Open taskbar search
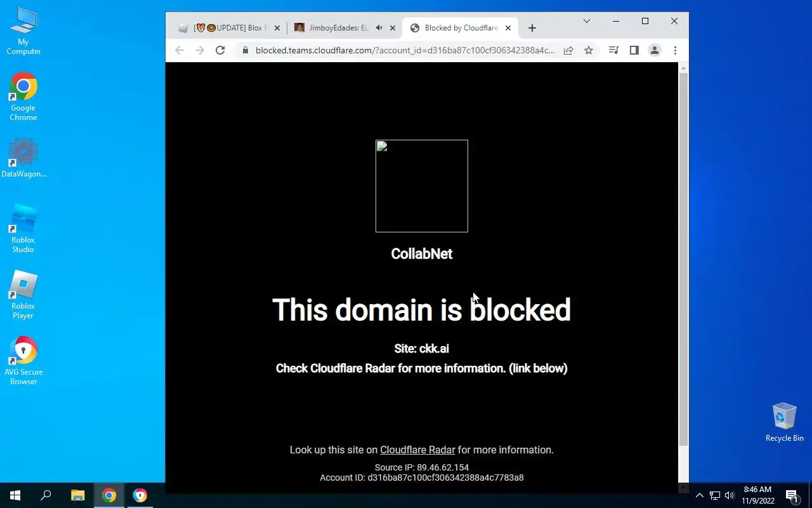The width and height of the screenshot is (812, 508). [46, 495]
